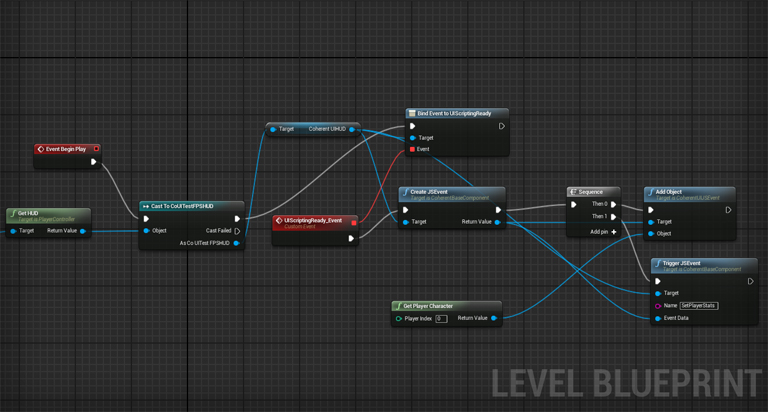
Task: Click the Player Index input field
Action: [441, 319]
